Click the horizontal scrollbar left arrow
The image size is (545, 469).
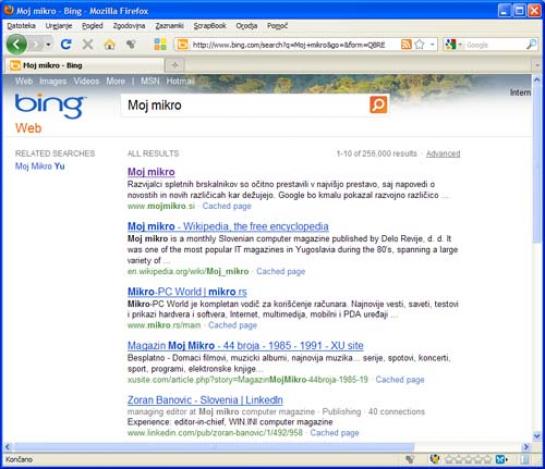pos(7,447)
